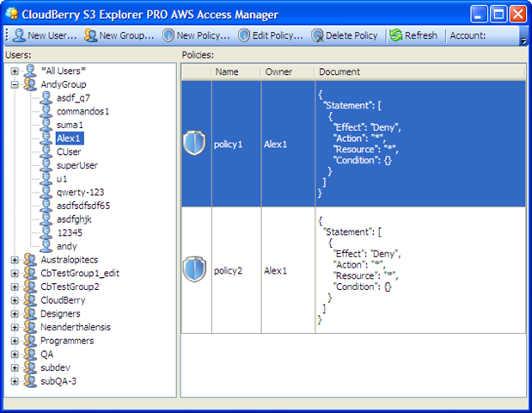Click the Edit Policy shield icon

(x=243, y=35)
